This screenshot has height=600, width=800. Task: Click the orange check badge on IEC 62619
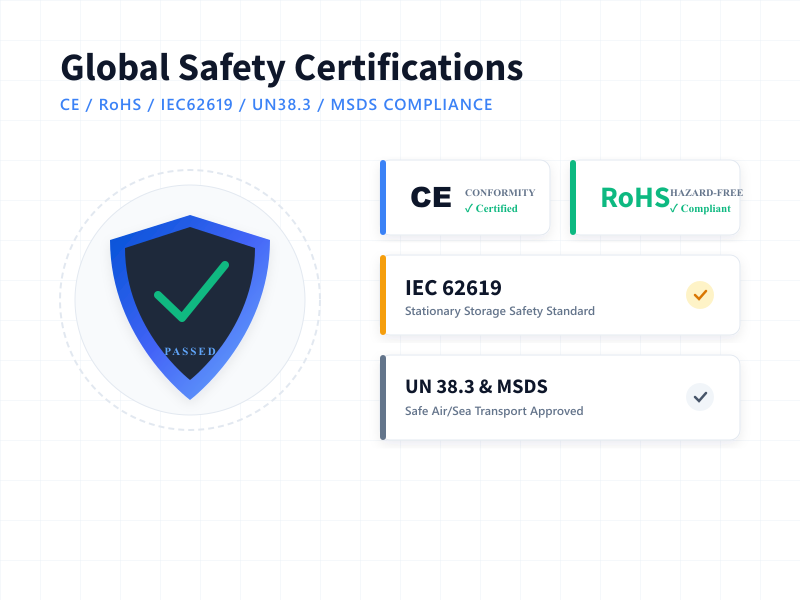699,295
